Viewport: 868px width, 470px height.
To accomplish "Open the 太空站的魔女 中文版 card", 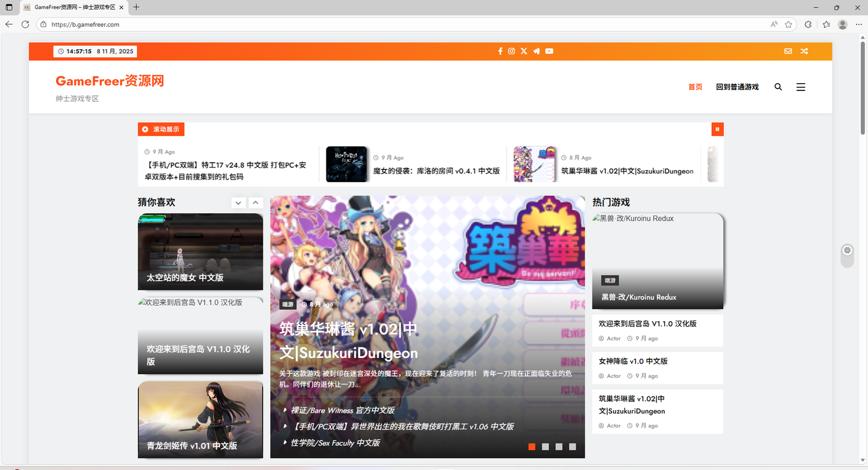I will (x=200, y=252).
